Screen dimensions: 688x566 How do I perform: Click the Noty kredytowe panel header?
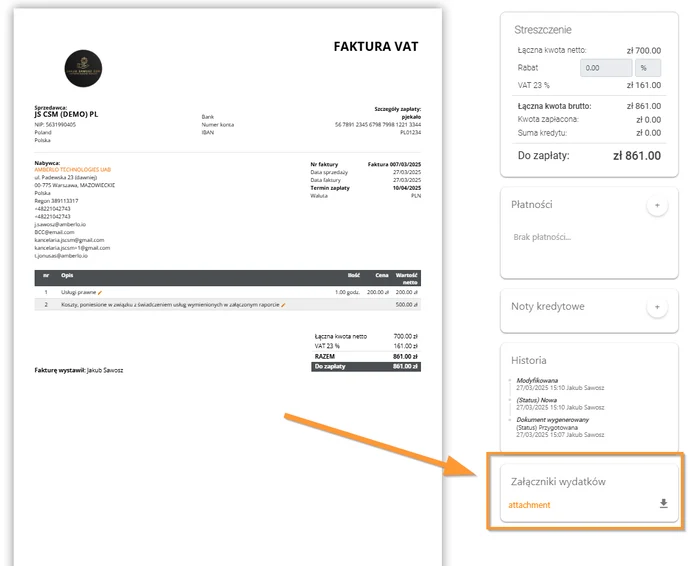pyautogui.click(x=548, y=306)
